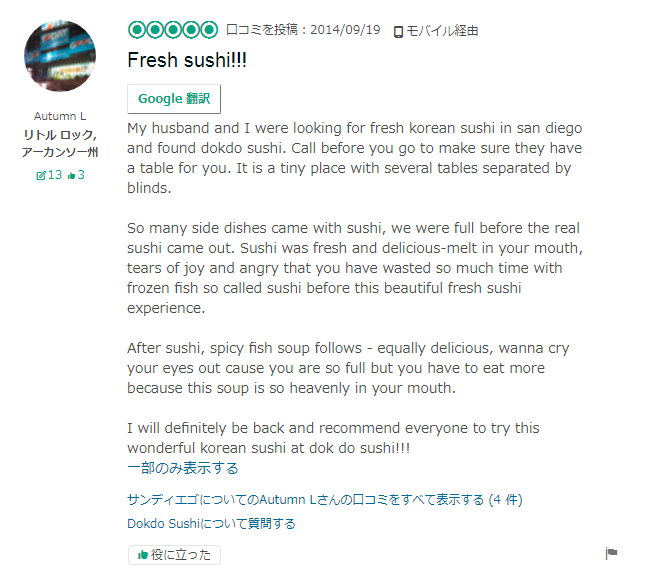Click the mobile phone icon
This screenshot has height=572, width=657.
pyautogui.click(x=398, y=32)
